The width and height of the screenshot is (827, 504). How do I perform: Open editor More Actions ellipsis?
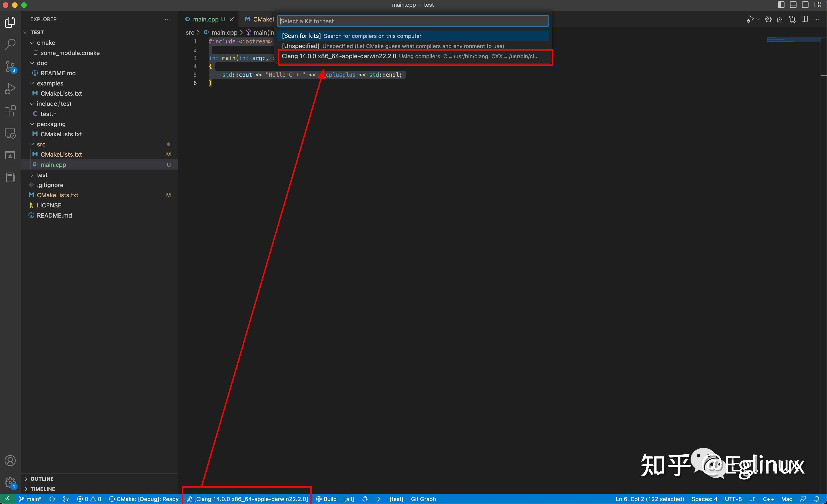[x=817, y=19]
